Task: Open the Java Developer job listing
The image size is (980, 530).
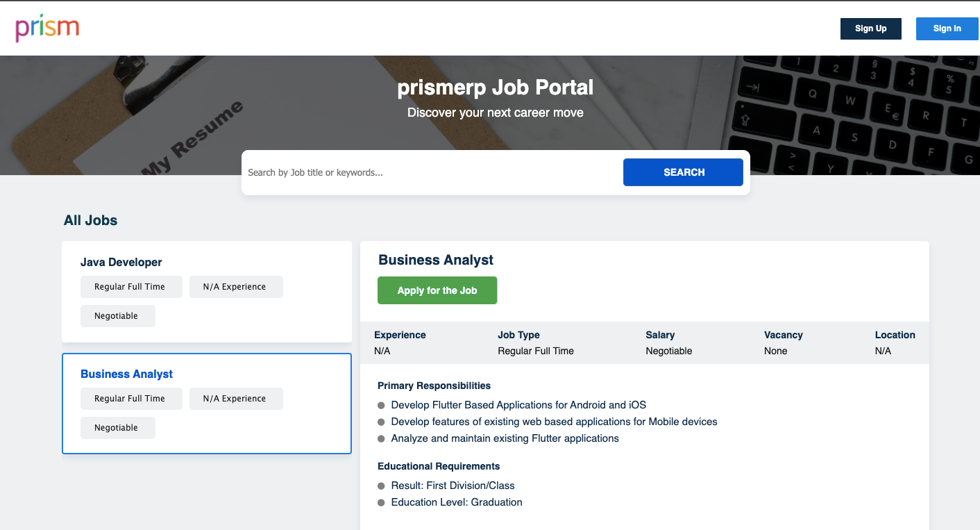Action: 121,262
